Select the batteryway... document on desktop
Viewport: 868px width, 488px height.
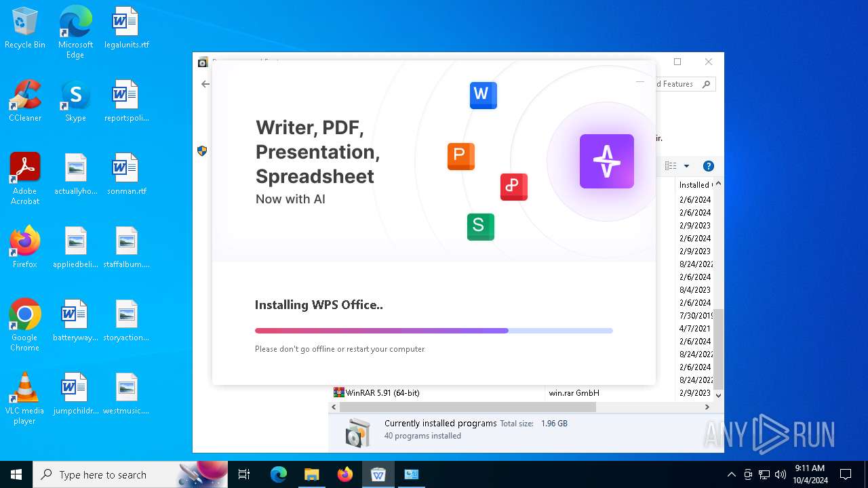point(75,321)
